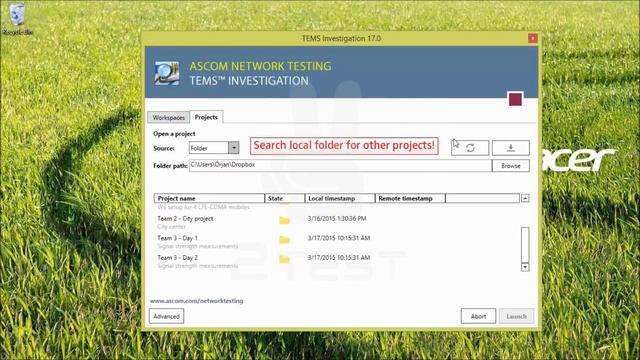Click folder icon for Team 2 - City project

[x=284, y=220]
